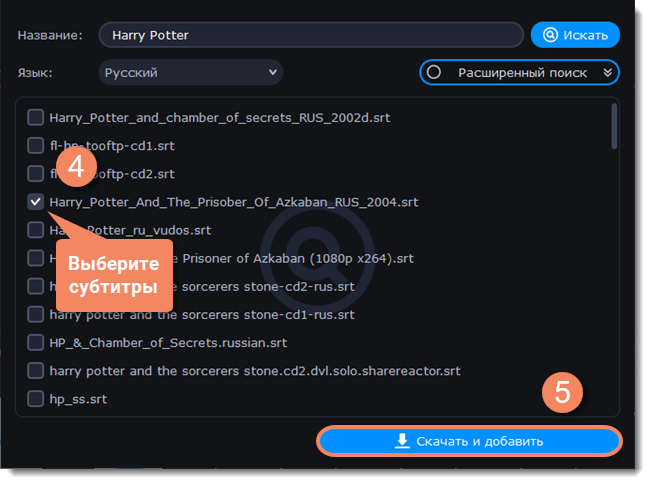Mark the fl-hp-tooftp-cd1.srt checkbox
650x484 pixels.
36,145
